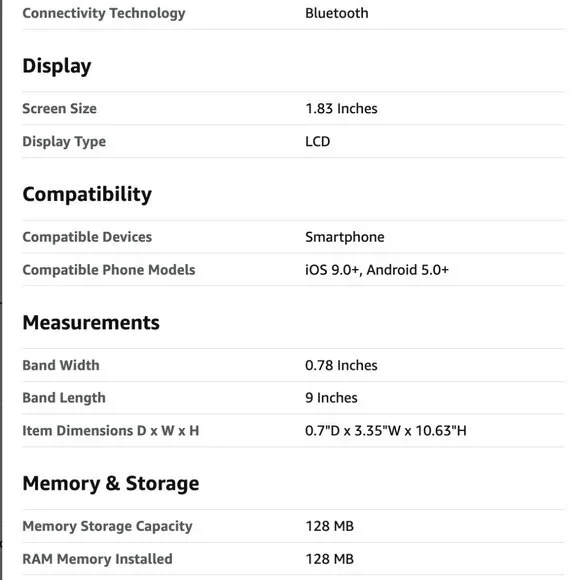This screenshot has width=580, height=580.
Task: Click the Memory Storage Capacity label
Action: 107,526
